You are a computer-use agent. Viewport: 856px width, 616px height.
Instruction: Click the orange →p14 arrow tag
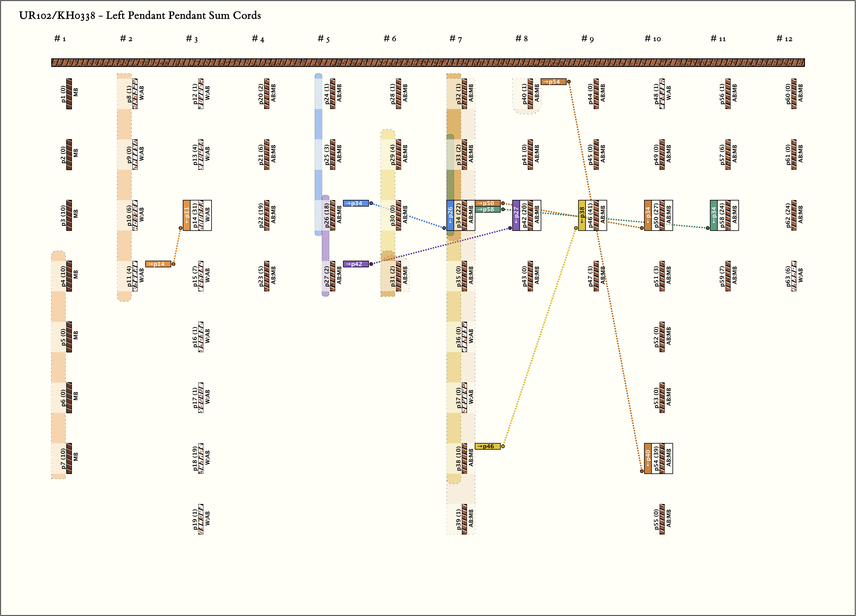158,264
